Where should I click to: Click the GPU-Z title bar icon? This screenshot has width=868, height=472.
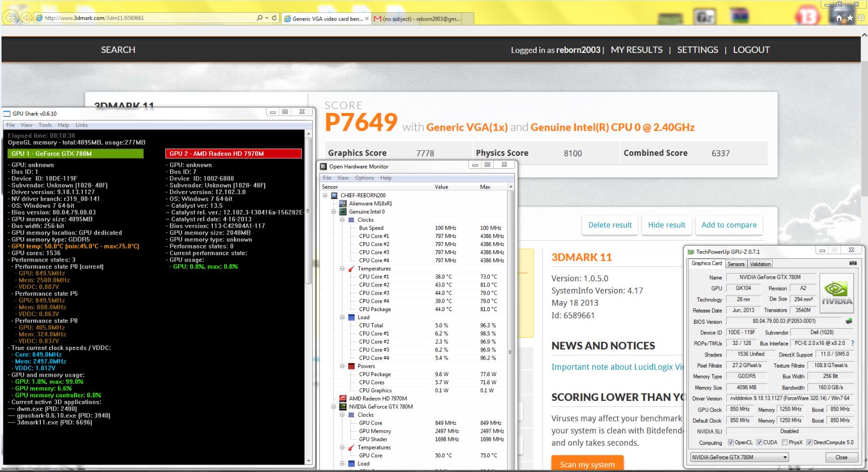(690, 251)
